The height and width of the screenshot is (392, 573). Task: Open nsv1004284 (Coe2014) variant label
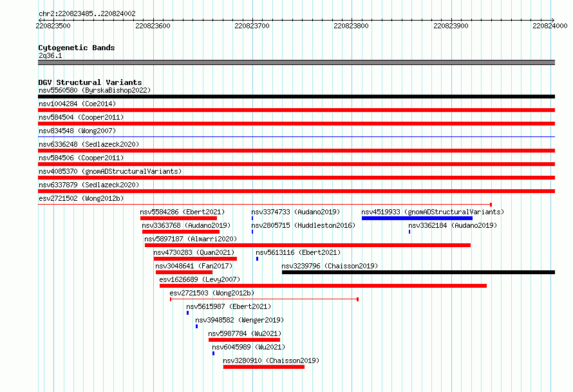(x=77, y=104)
